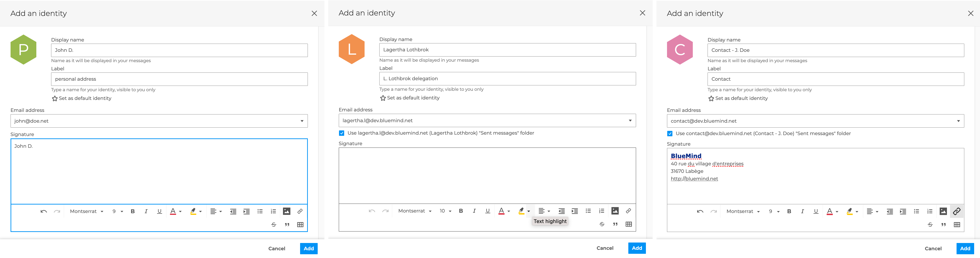
Task: Click strikethrough in the Lagertha signature toolbar
Action: (x=602, y=224)
